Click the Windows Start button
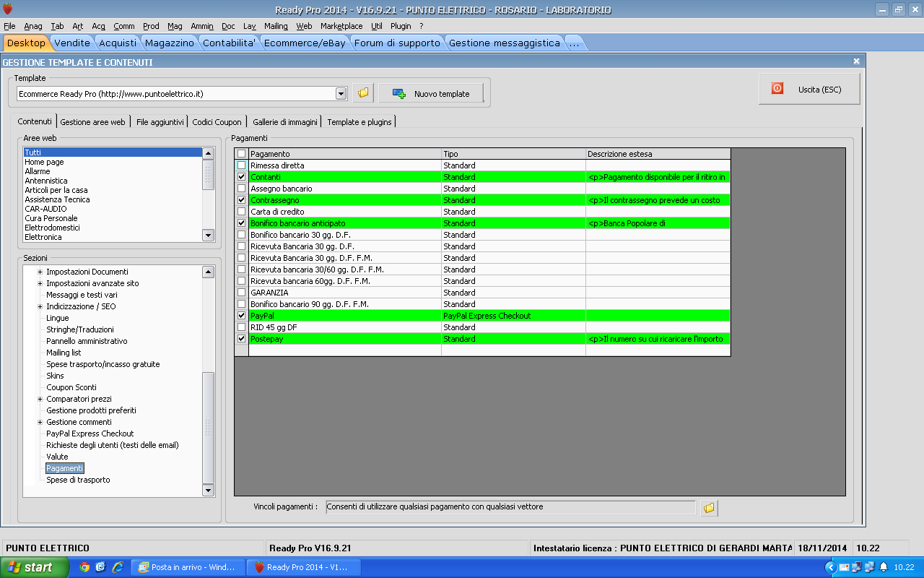924x578 pixels. coord(35,567)
